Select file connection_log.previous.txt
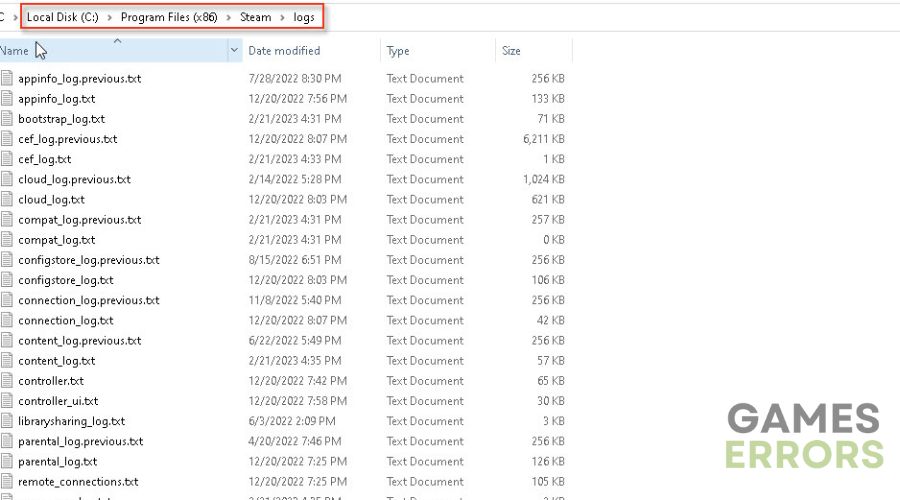 coord(89,300)
